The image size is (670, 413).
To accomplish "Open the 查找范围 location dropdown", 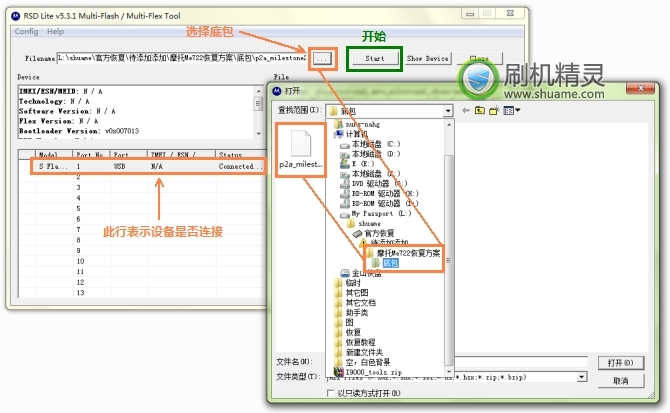I will [x=447, y=111].
